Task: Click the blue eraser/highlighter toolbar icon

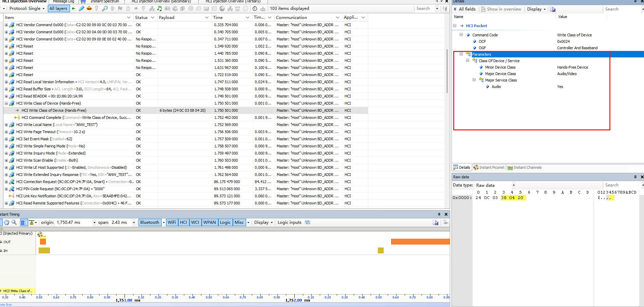Action: pos(81,8)
